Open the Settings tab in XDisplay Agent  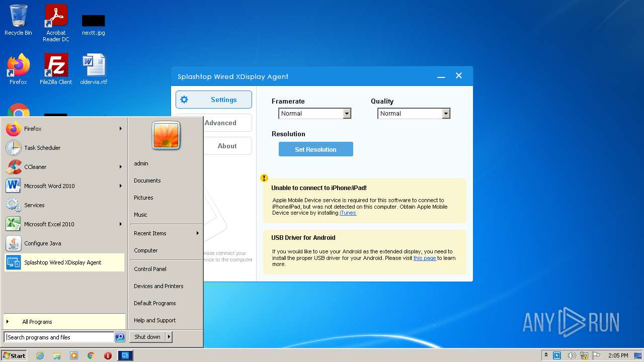(214, 100)
